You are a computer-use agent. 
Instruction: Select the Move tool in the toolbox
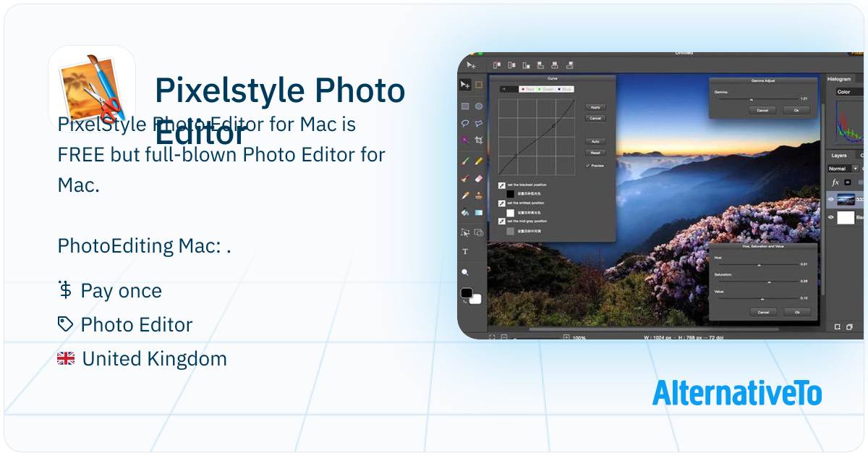(x=465, y=85)
